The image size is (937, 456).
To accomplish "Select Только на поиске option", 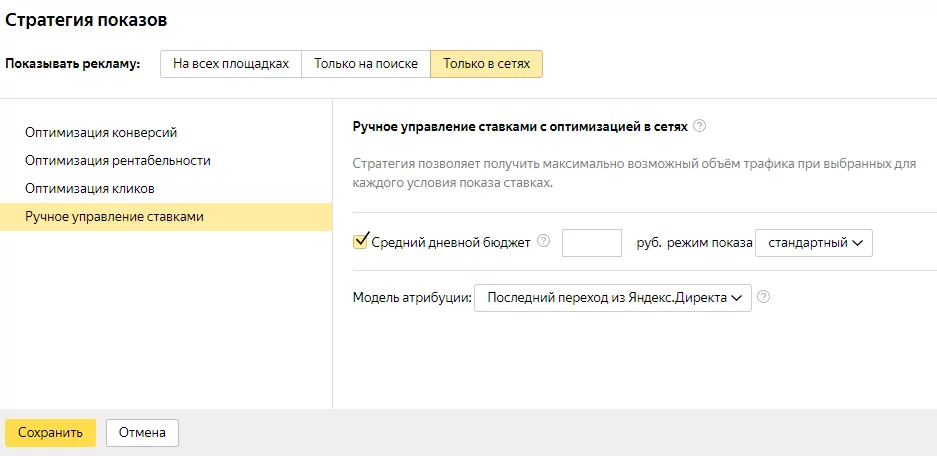I will (x=366, y=64).
